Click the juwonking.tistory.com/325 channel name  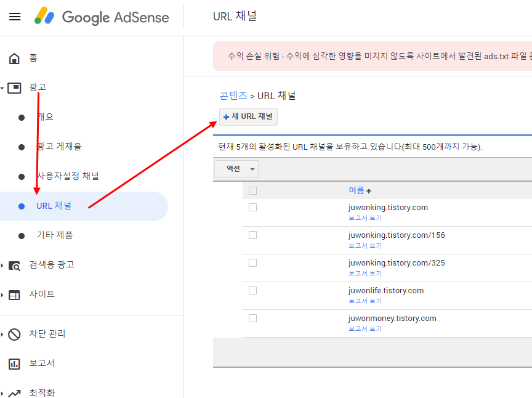397,263
